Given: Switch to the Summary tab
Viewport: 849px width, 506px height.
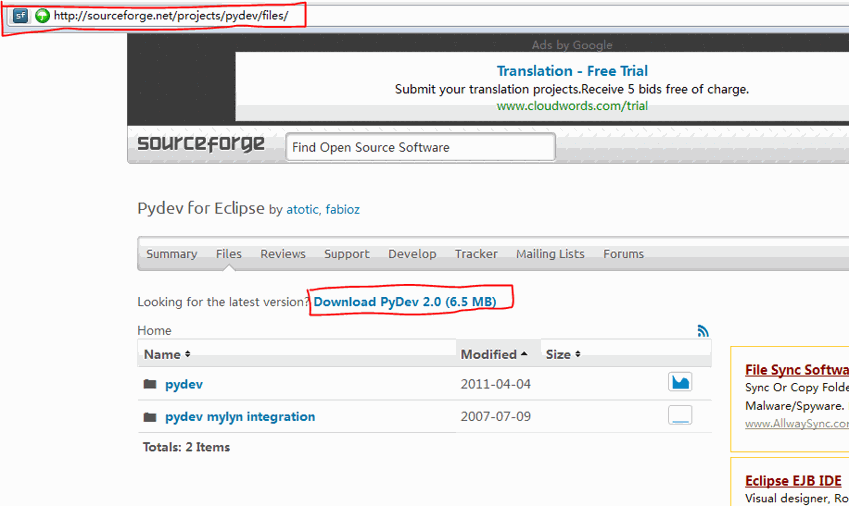Looking at the screenshot, I should (172, 254).
